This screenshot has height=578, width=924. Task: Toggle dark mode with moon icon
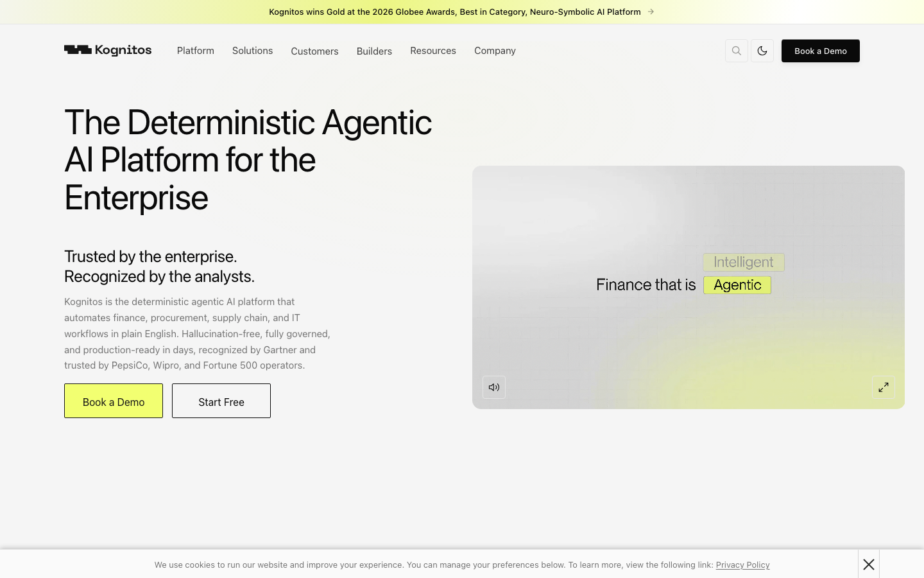[762, 51]
